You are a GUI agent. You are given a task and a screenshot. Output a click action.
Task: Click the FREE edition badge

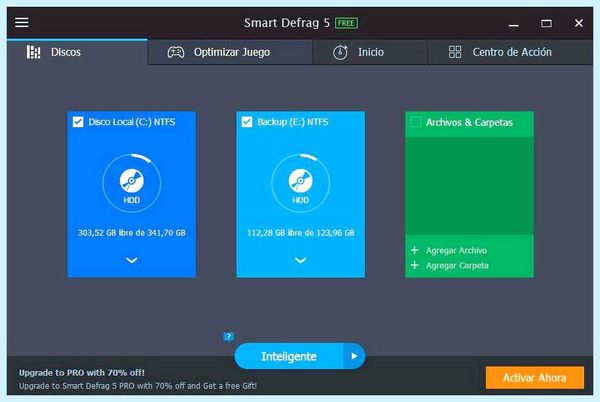pyautogui.click(x=346, y=23)
